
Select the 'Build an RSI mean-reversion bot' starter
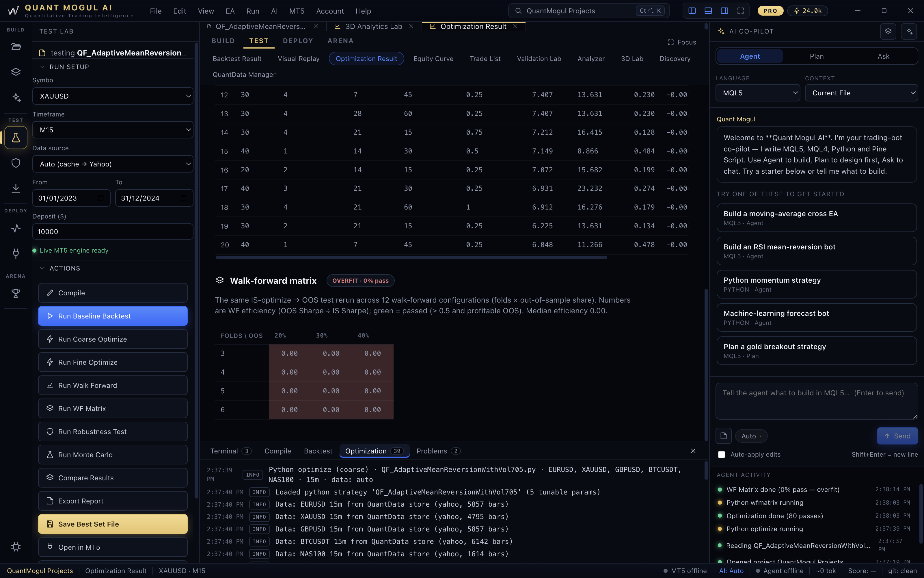(x=816, y=251)
